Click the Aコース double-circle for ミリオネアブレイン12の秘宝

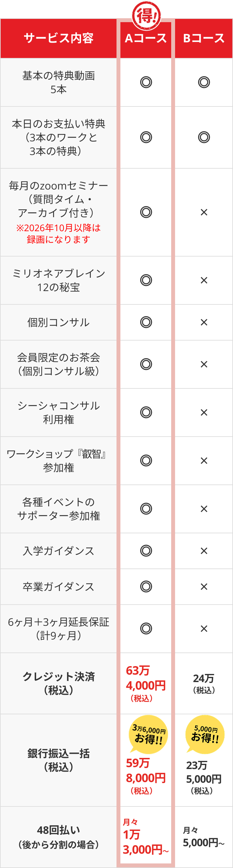[x=146, y=280]
